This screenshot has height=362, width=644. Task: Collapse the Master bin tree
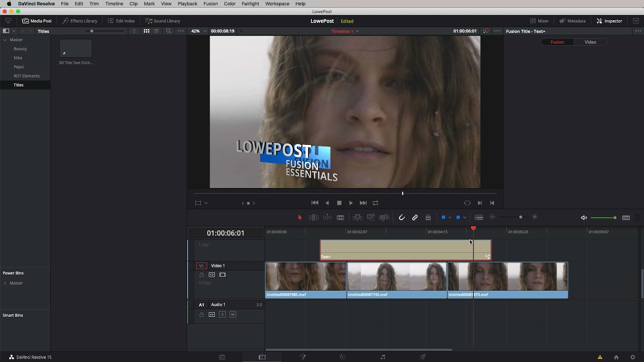pyautogui.click(x=5, y=40)
